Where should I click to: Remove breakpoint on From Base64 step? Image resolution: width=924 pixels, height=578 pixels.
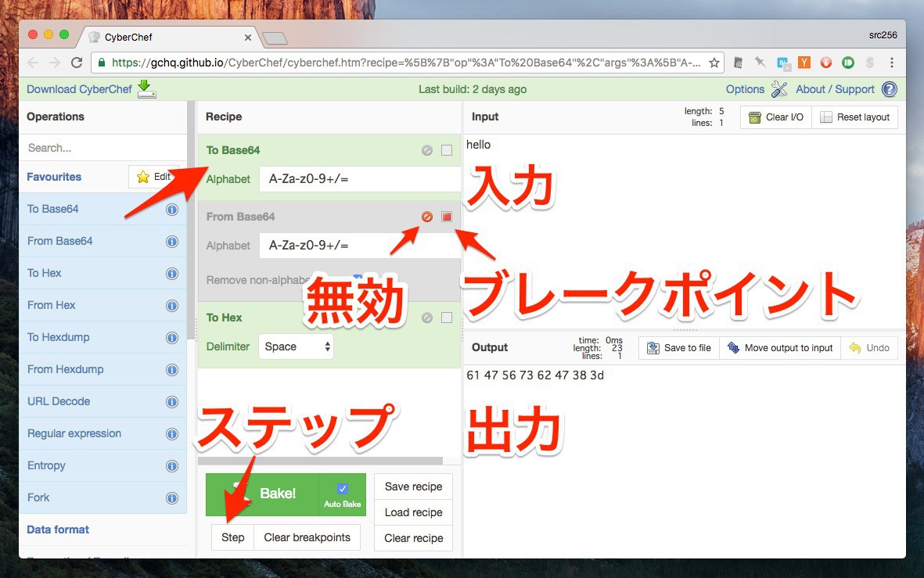[447, 217]
